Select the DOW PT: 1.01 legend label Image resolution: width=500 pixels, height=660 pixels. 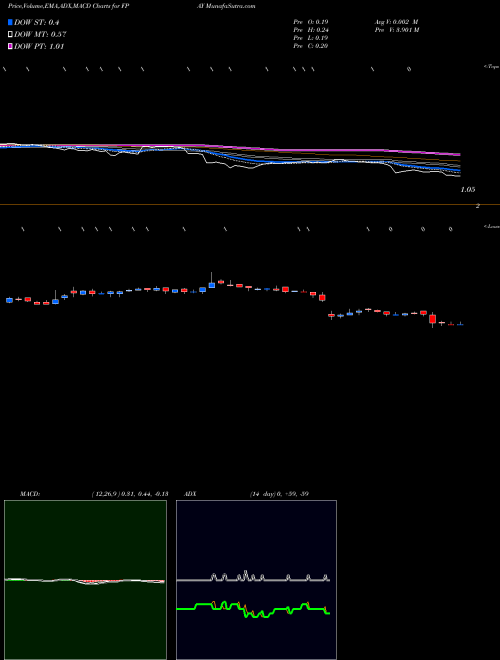(39, 46)
